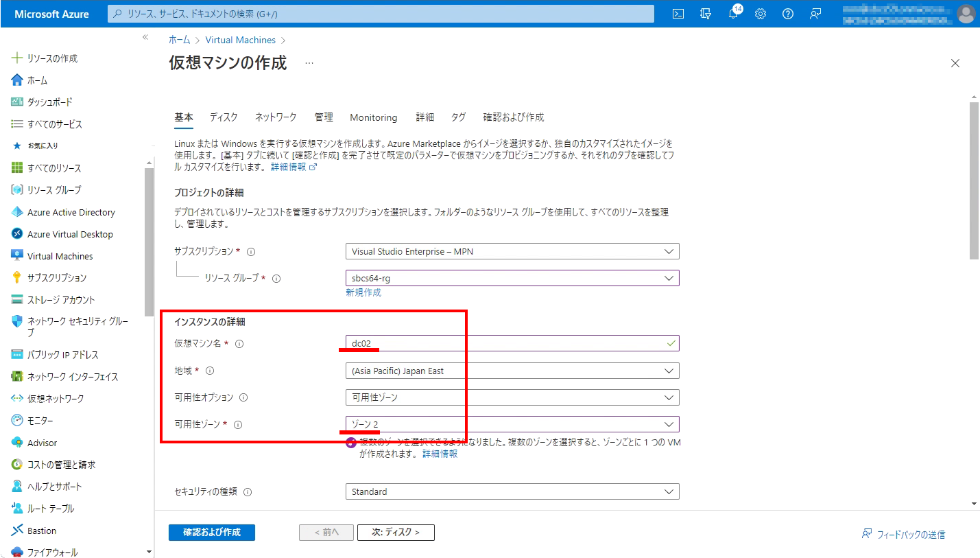Click the top bar feedback icon
The height and width of the screenshot is (558, 980).
point(815,14)
